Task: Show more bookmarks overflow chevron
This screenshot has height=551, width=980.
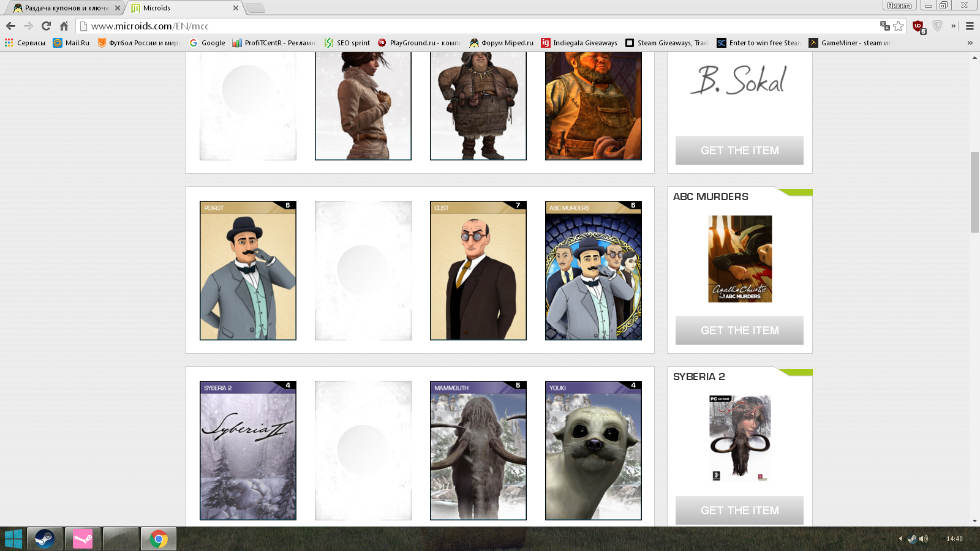Action: click(970, 43)
